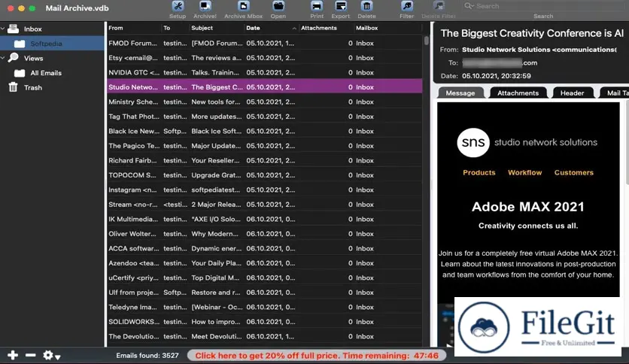Collapse the Views disclosure arrow
This screenshot has width=629, height=364.
click(3, 58)
